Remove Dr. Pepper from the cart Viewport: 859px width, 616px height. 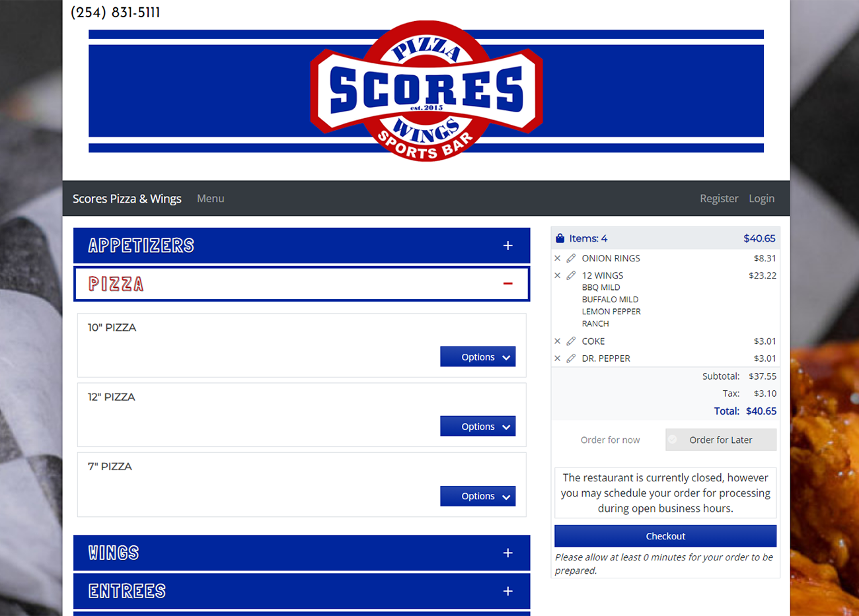(x=558, y=359)
